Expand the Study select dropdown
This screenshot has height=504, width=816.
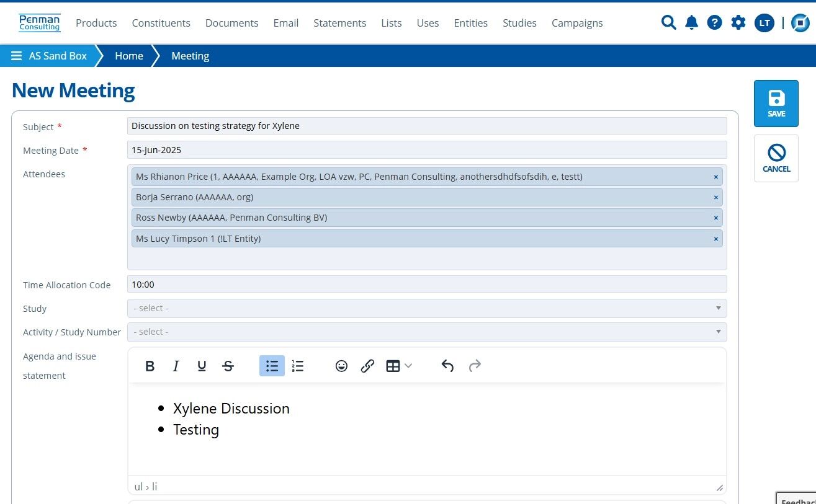pyautogui.click(x=427, y=308)
